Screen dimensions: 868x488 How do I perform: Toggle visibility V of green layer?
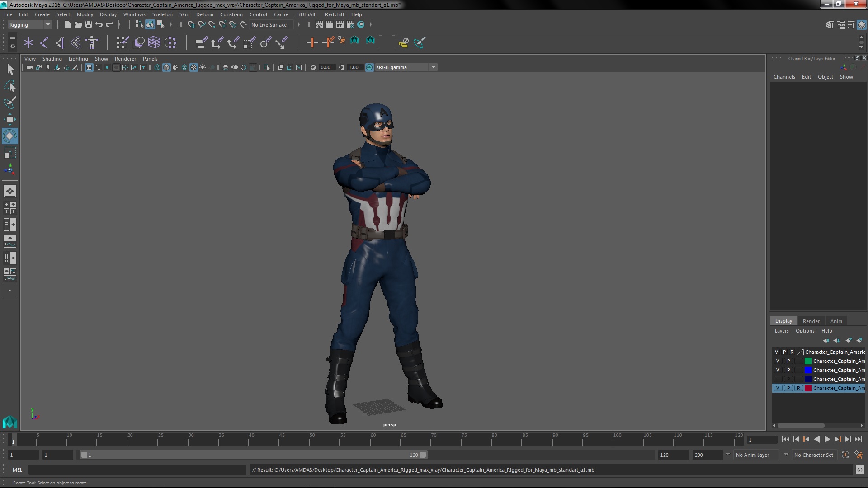point(778,361)
